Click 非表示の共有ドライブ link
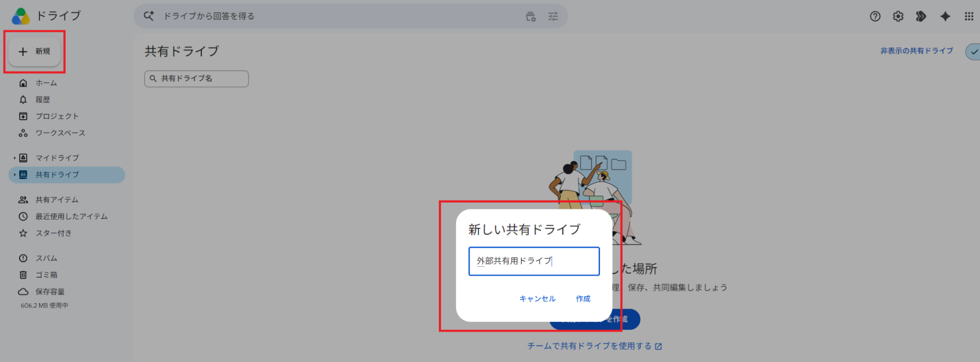 click(917, 51)
